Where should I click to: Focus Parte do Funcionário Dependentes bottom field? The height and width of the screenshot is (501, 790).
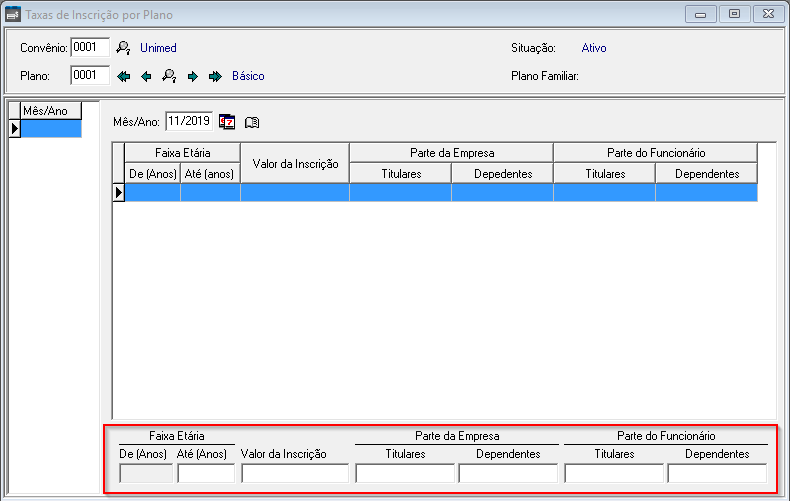pyautogui.click(x=716, y=474)
